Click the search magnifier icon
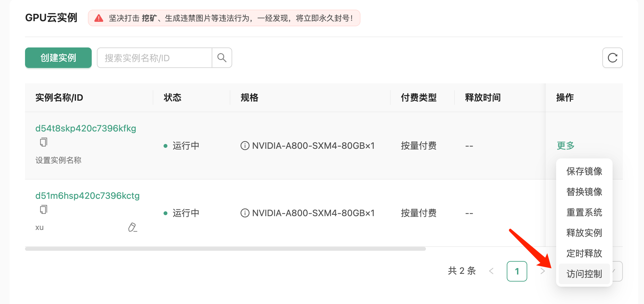Screen dimensions: 644x304 [222, 58]
